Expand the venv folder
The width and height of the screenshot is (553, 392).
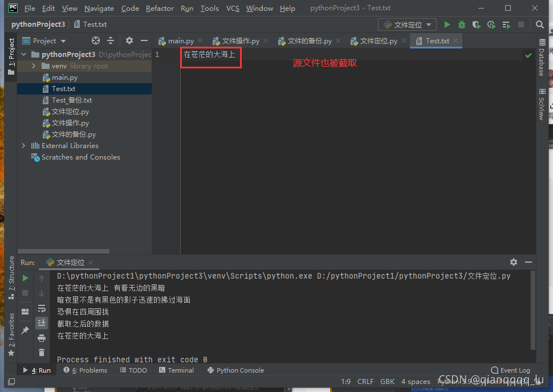click(34, 66)
